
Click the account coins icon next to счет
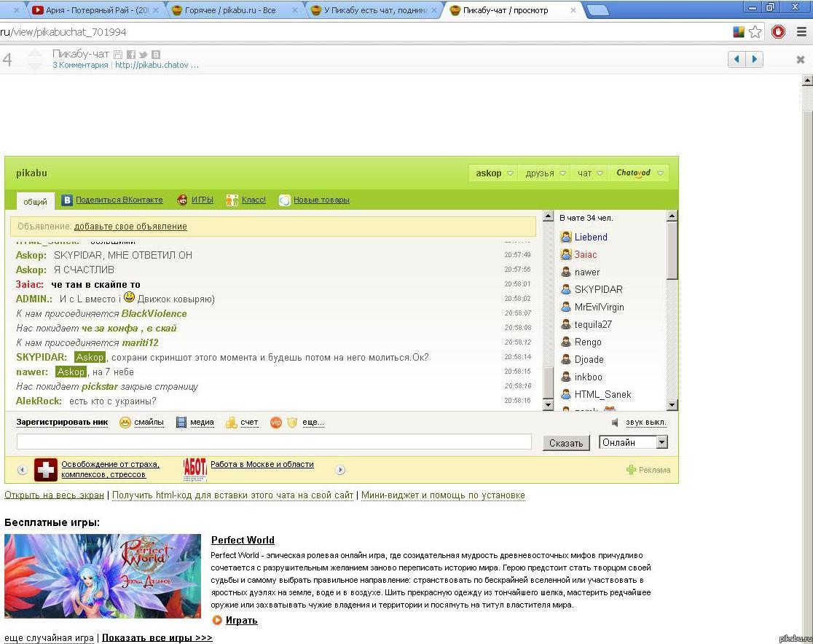coord(231,423)
